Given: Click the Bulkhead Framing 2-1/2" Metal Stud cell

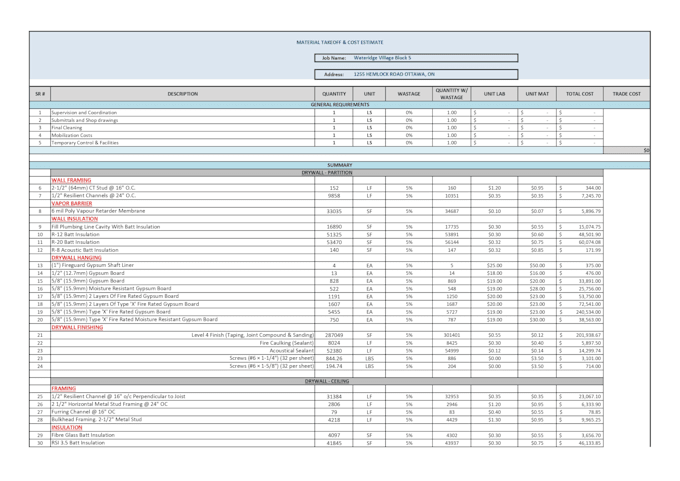Looking at the screenshot, I should (x=183, y=420).
